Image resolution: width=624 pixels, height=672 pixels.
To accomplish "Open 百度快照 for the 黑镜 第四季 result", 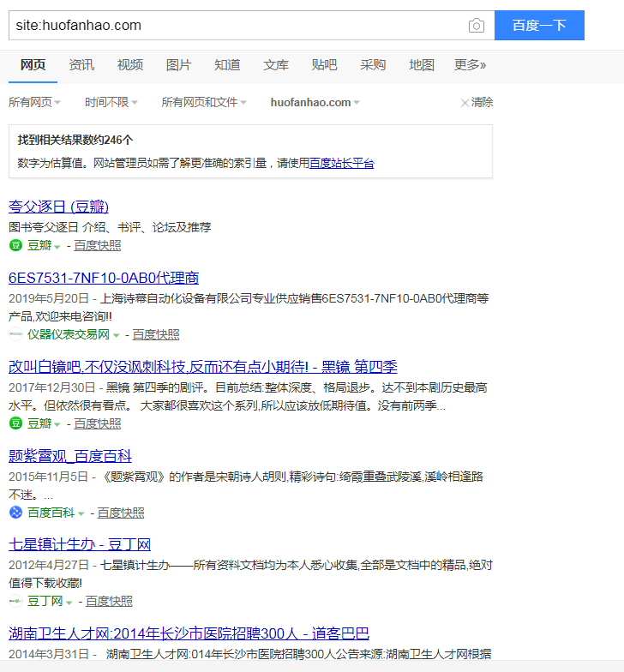I will (98, 423).
